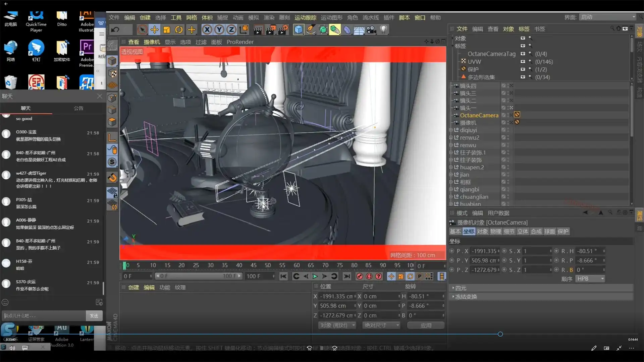Click the Light bulb object icon
This screenshot has height=362, width=644.
pos(383,30)
